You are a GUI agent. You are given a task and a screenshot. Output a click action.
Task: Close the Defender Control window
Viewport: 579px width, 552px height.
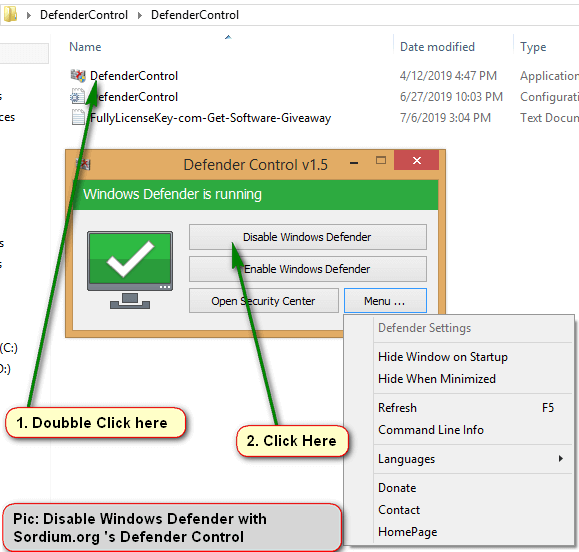pyautogui.click(x=417, y=160)
